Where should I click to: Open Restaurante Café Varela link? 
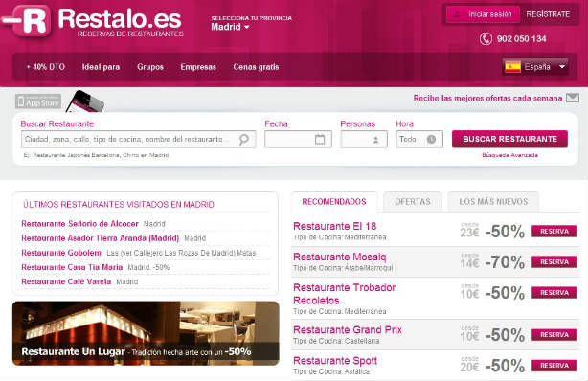tap(66, 281)
